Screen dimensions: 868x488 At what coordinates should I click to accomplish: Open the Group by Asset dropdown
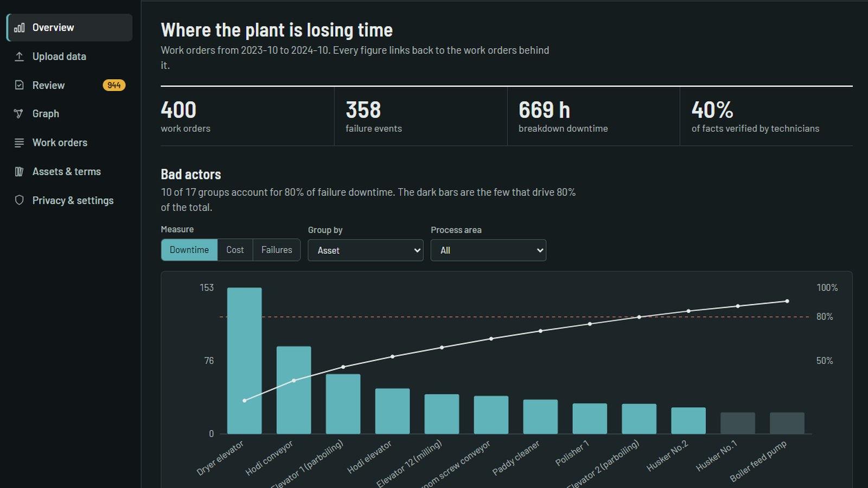[366, 251]
